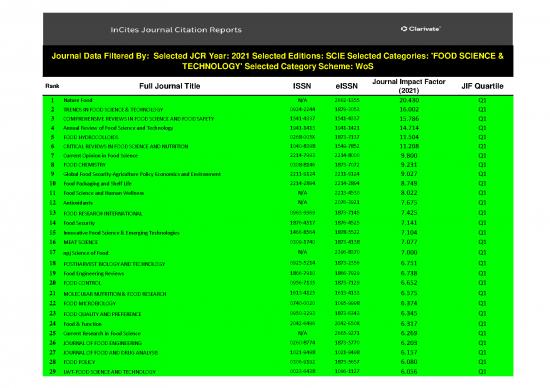550x388 pixels.
Task: Click impact factor value 20.430
Action: [x=409, y=100]
